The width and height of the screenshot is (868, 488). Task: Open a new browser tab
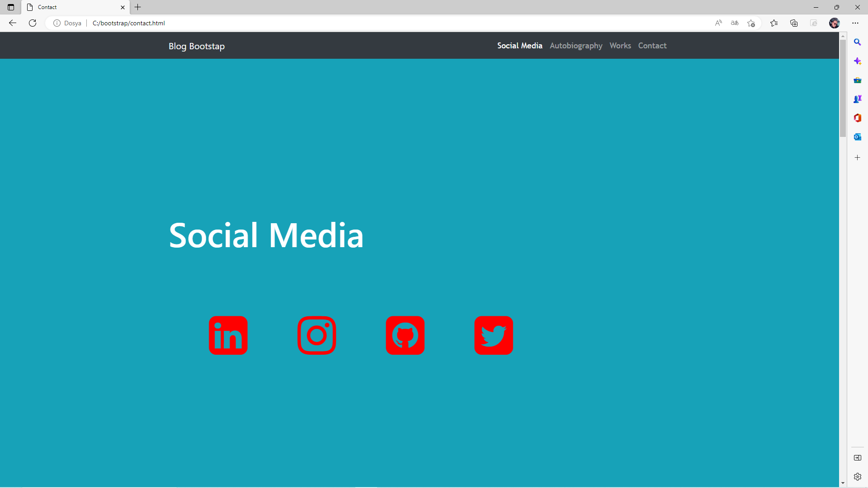coord(138,7)
